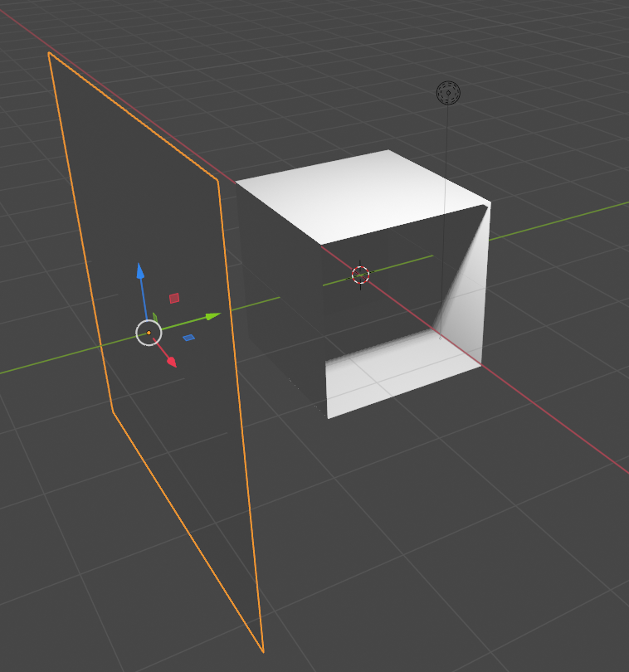Image resolution: width=629 pixels, height=672 pixels.
Task: Click the green Y-axis move gizmo arrow
Action: (212, 316)
